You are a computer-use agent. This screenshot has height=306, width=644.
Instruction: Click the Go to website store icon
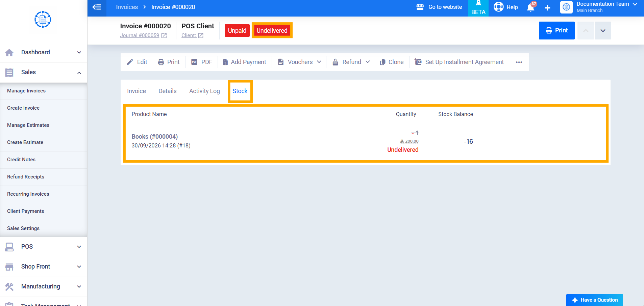pyautogui.click(x=420, y=7)
